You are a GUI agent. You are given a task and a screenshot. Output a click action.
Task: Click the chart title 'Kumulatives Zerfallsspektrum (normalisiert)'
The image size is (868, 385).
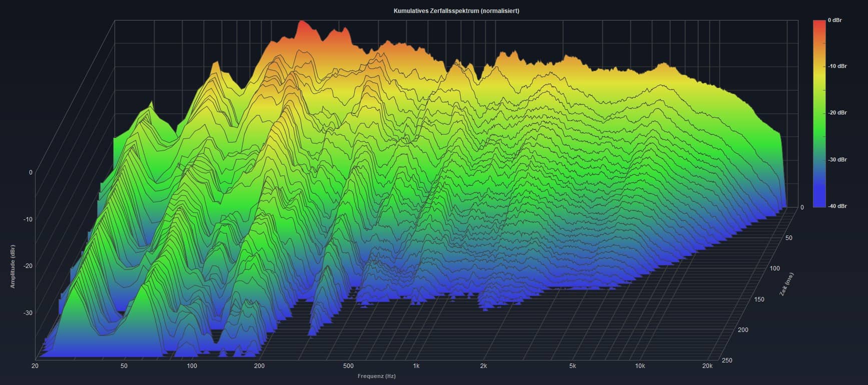pos(456,10)
